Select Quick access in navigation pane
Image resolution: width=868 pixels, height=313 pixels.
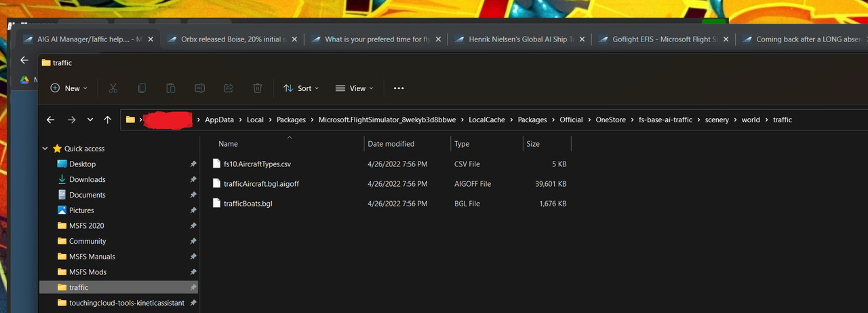[85, 149]
